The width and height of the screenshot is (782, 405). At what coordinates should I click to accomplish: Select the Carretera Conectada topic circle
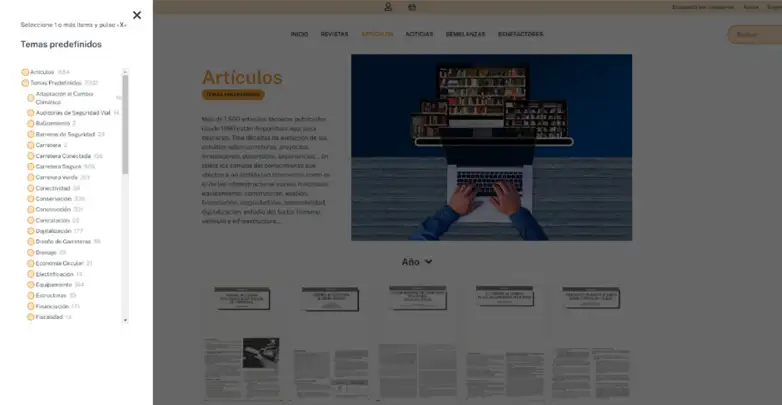tap(31, 156)
